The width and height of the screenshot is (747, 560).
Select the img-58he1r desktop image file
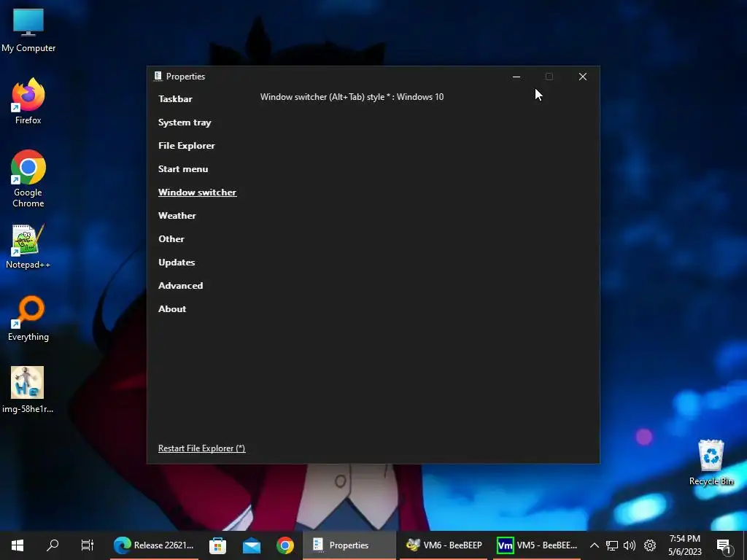(28, 389)
